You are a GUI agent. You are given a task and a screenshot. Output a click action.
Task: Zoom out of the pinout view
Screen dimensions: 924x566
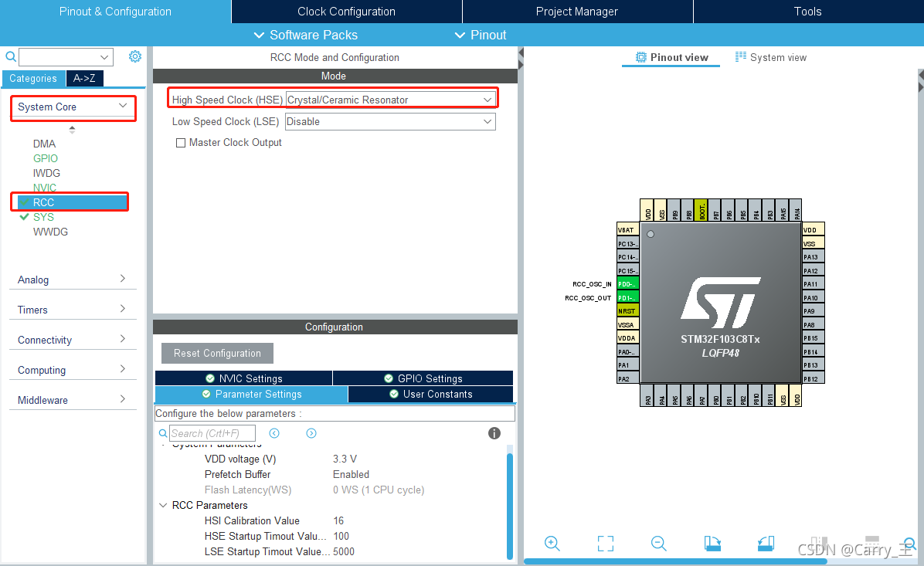point(658,543)
